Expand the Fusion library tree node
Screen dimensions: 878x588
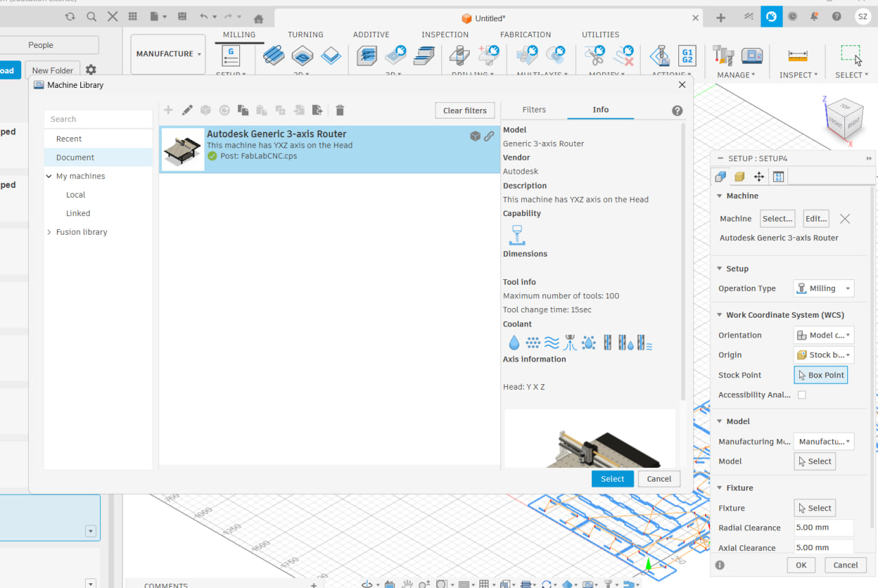coord(49,233)
